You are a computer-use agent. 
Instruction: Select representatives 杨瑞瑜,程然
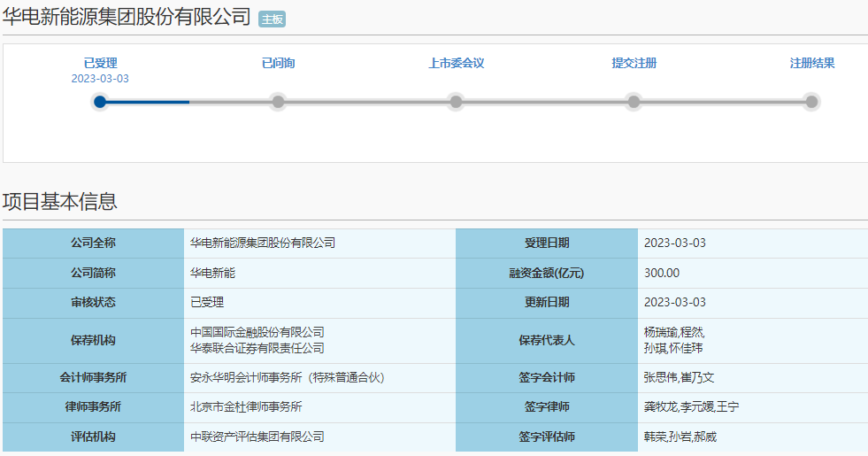point(673,332)
